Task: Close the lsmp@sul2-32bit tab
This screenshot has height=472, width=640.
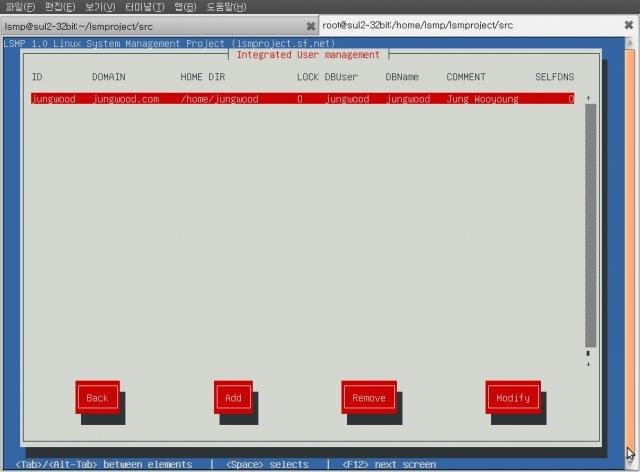Action: pos(311,27)
